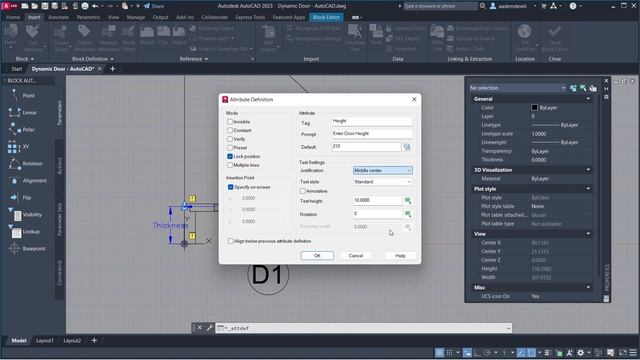
Task: Open the Parametric ribbon tab
Action: (x=88, y=18)
